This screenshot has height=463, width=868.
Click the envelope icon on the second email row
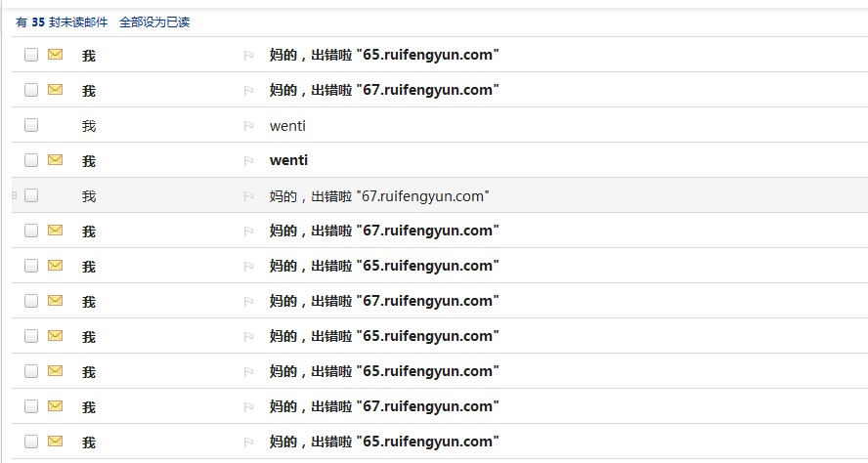(x=55, y=90)
